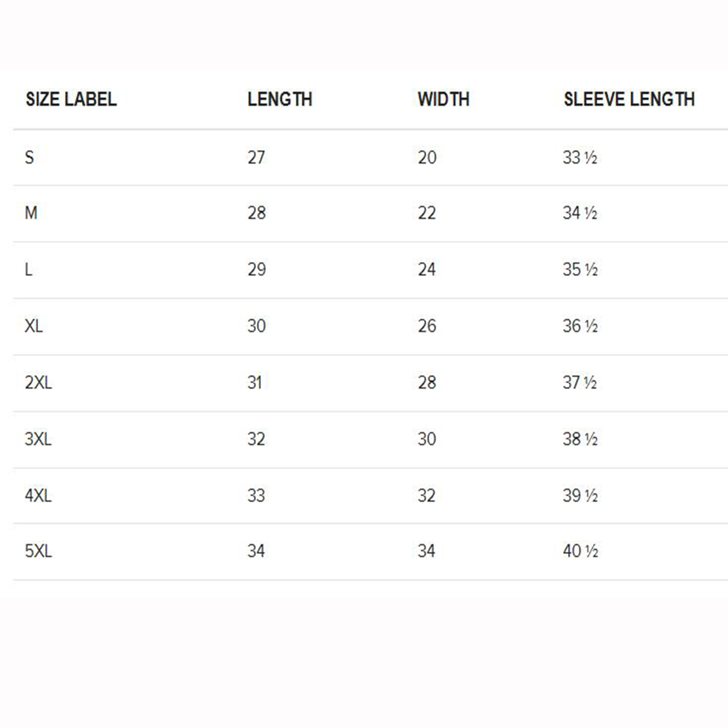This screenshot has width=728, height=728.
Task: Click the SIZE LABEL column header
Action: pyautogui.click(x=71, y=100)
